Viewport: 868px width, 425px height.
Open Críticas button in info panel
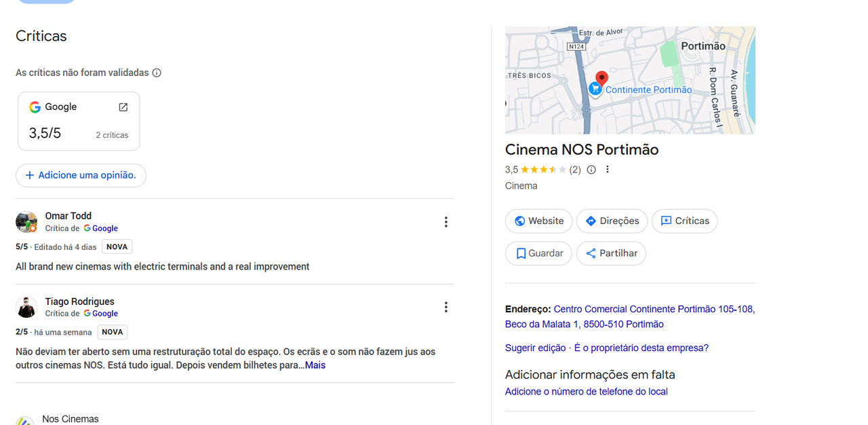tap(684, 221)
